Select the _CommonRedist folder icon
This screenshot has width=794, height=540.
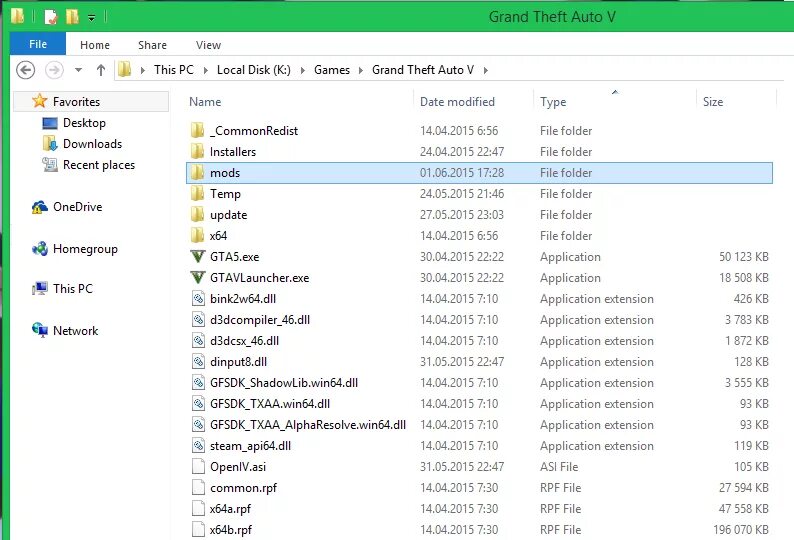197,131
